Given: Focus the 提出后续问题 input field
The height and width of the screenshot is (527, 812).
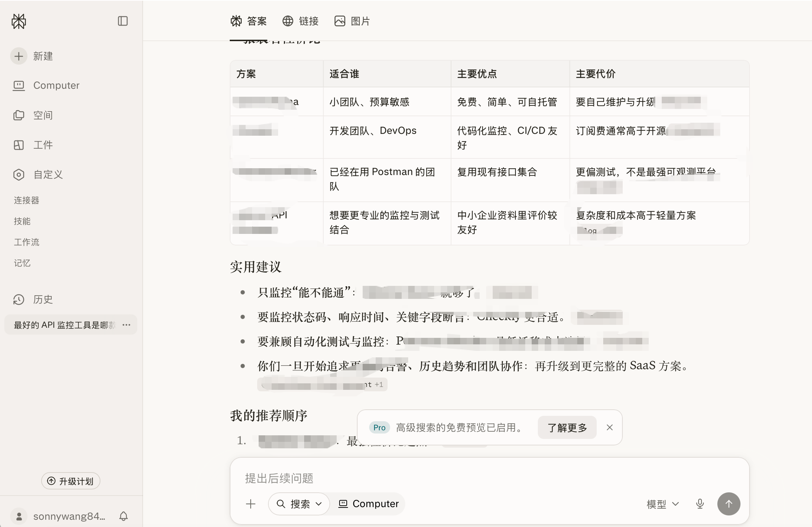Looking at the screenshot, I should tap(489, 478).
